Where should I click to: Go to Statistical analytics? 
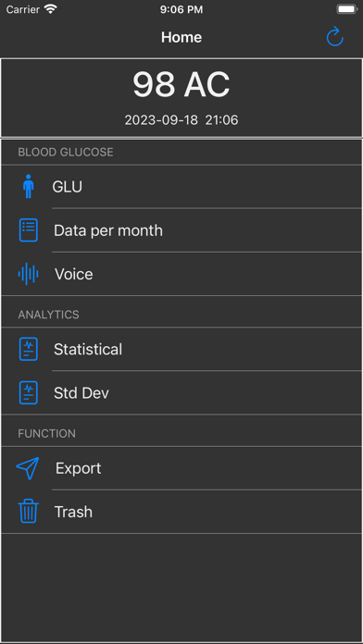[x=88, y=349]
